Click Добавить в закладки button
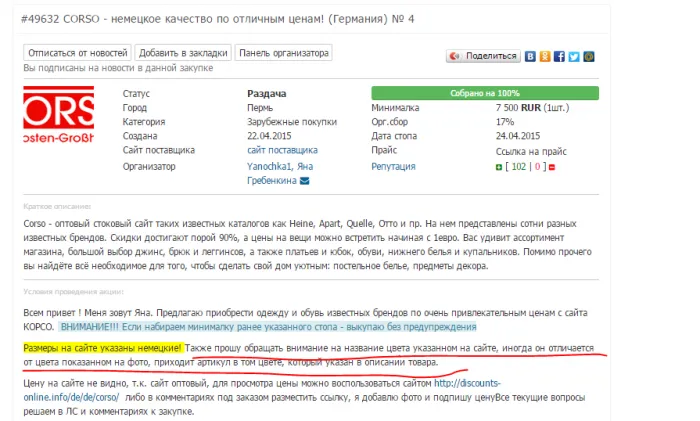The width and height of the screenshot is (700, 421). (x=183, y=53)
